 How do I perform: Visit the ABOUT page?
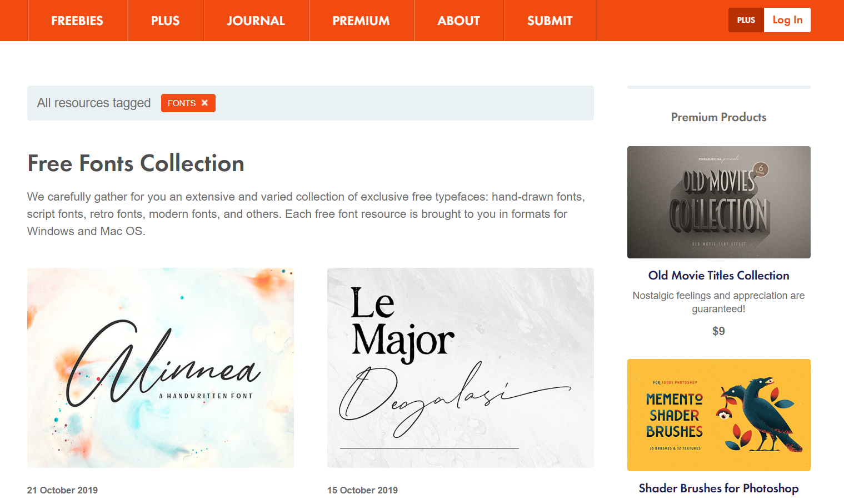click(459, 21)
